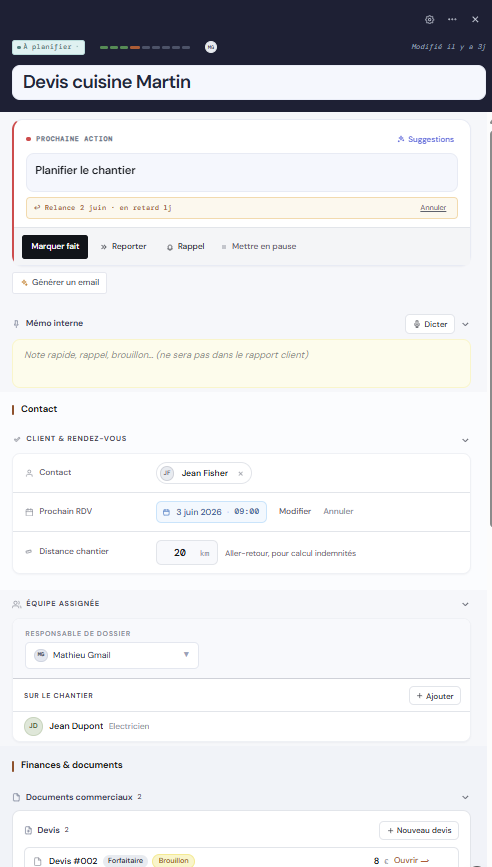Viewport: 492px width, 867px height.
Task: Click the Dicter microphone button
Action: [430, 324]
